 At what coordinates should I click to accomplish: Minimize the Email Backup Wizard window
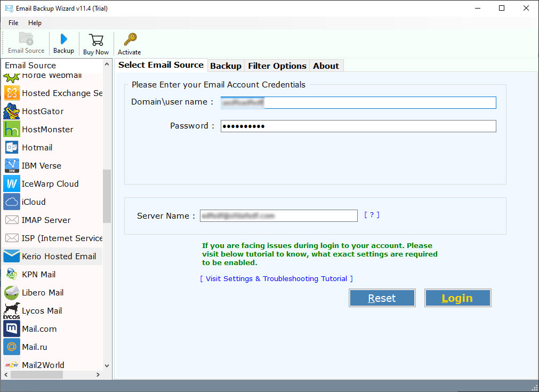point(478,8)
